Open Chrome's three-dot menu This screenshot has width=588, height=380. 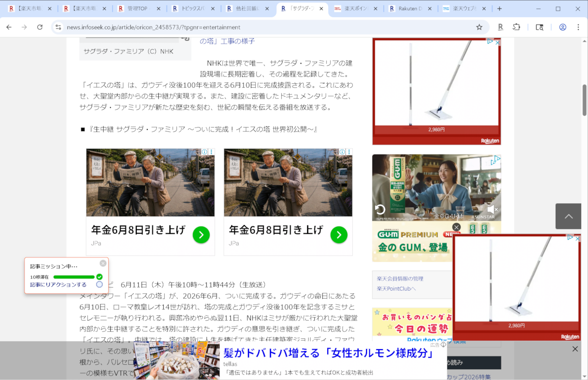click(x=578, y=27)
